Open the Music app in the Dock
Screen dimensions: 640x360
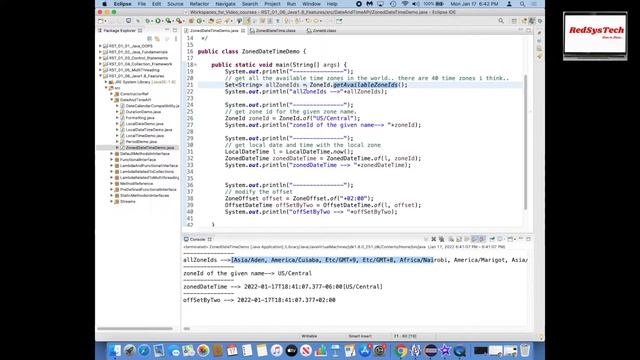click(x=276, y=350)
